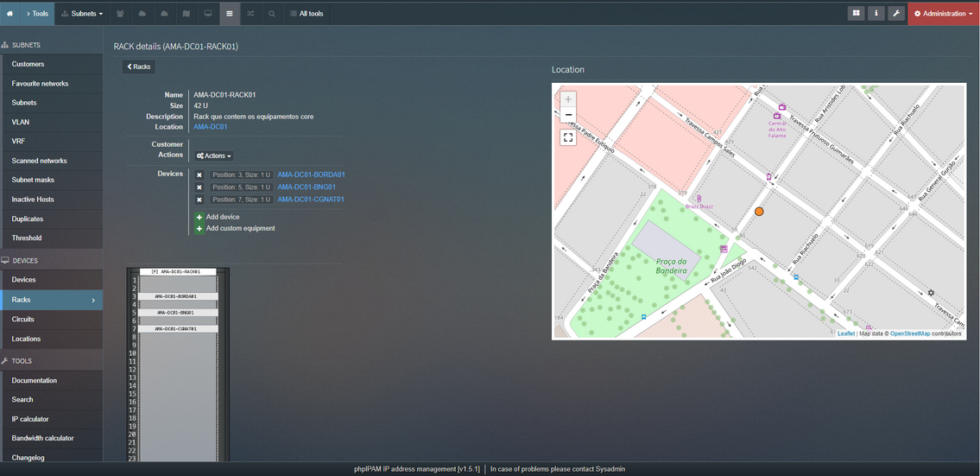Click the orange location marker on the map

click(x=759, y=212)
